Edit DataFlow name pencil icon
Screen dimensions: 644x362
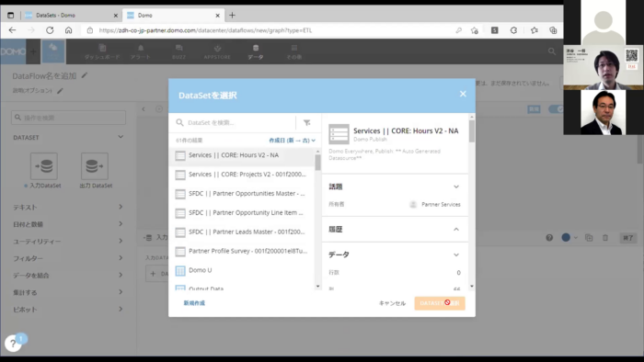click(85, 75)
